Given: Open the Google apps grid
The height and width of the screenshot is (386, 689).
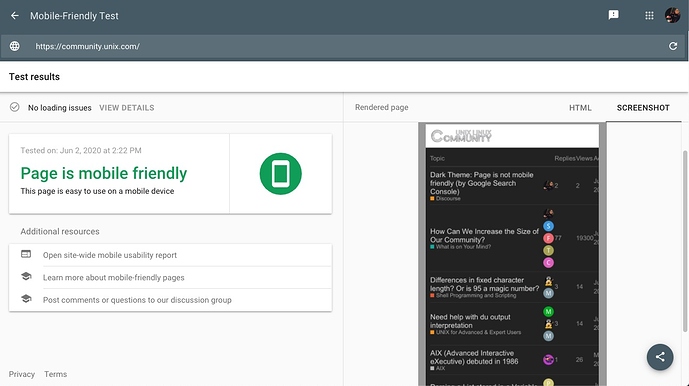Looking at the screenshot, I should click(649, 16).
